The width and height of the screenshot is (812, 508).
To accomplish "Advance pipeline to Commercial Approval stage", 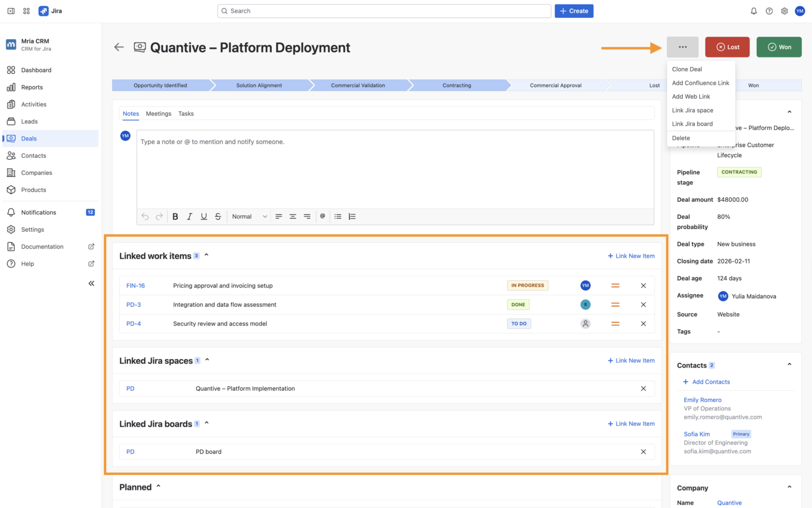I will pyautogui.click(x=555, y=85).
